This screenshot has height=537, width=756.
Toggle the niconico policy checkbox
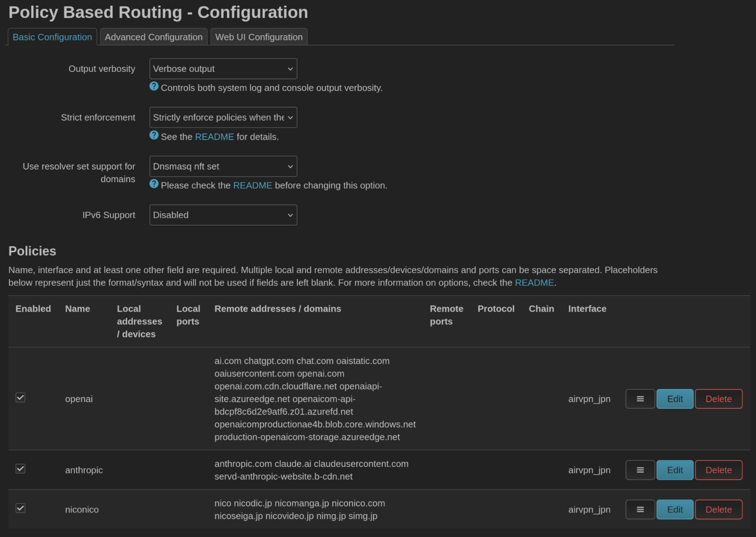[x=21, y=508]
